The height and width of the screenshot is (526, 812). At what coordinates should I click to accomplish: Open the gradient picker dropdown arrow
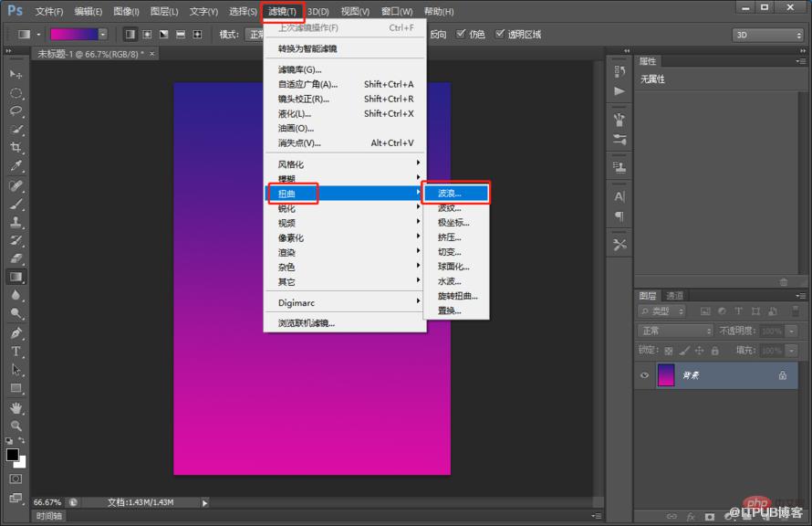103,34
